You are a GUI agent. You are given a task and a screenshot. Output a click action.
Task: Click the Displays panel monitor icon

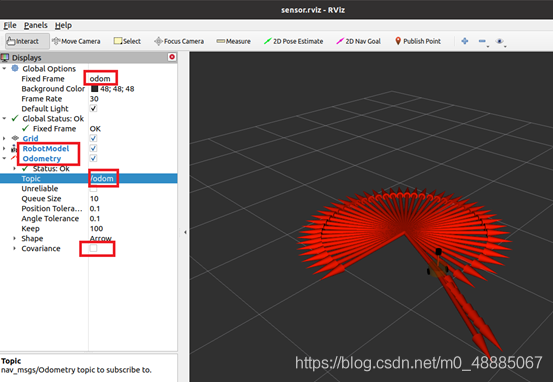pyautogui.click(x=5, y=57)
